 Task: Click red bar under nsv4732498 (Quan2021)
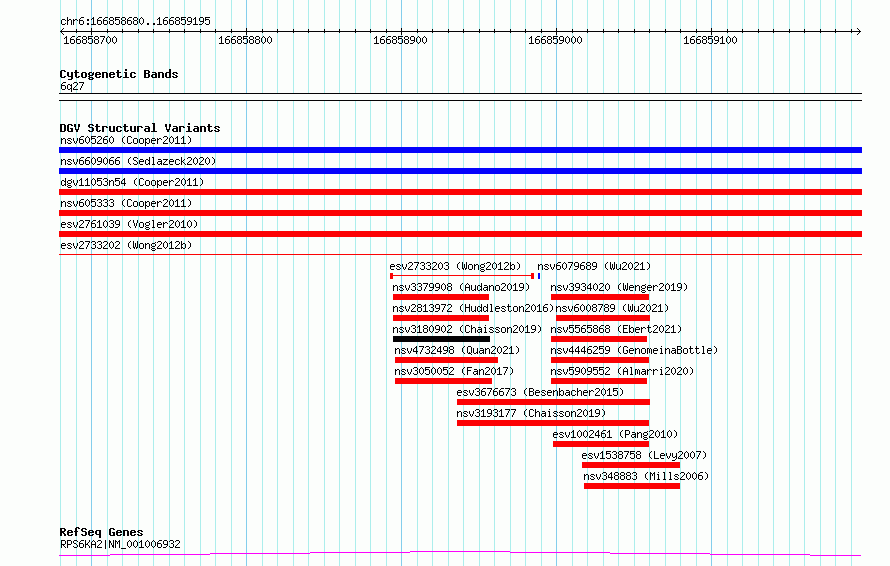click(x=446, y=360)
